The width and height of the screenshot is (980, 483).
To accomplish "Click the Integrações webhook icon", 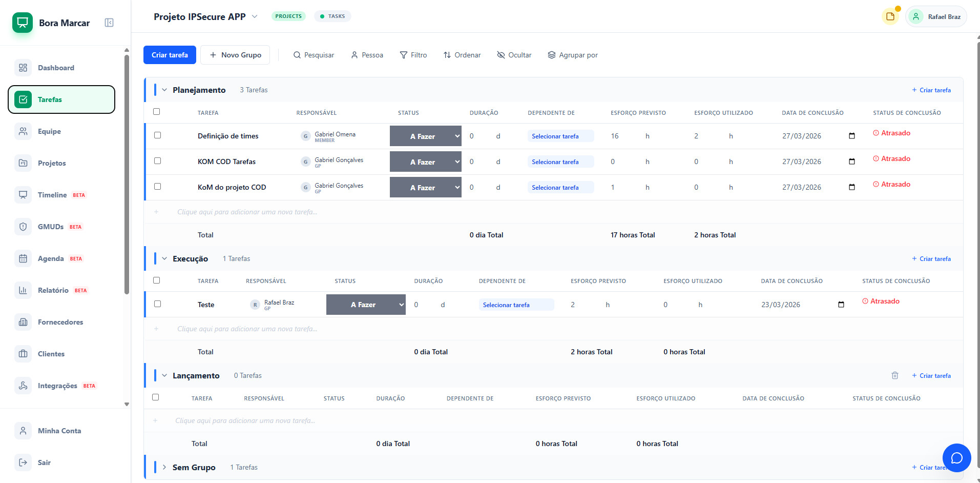I will [23, 386].
